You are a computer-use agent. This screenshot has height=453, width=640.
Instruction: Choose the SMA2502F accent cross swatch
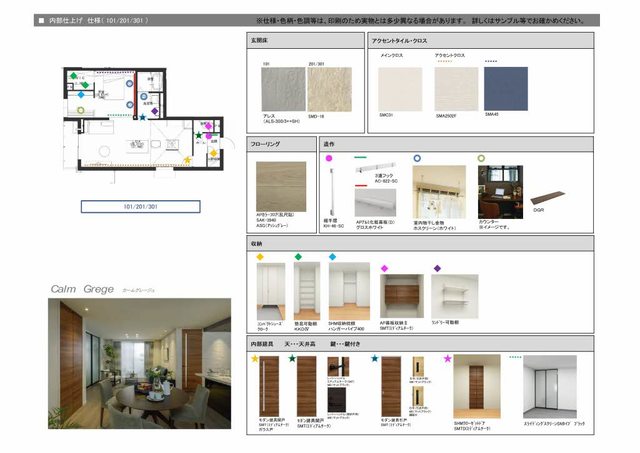click(x=455, y=88)
